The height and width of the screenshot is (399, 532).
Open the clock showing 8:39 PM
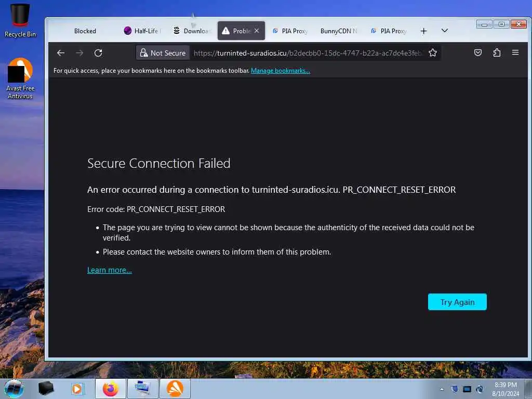(506, 389)
